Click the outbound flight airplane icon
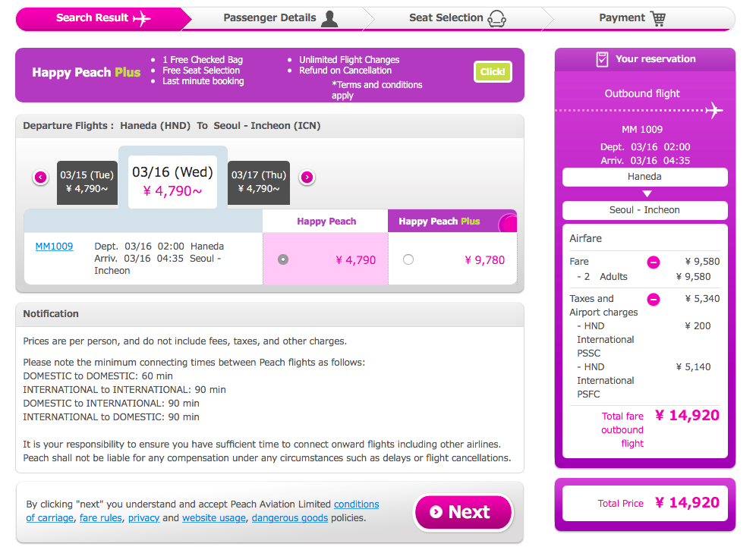Screen dimensions: 756x550 [714, 111]
